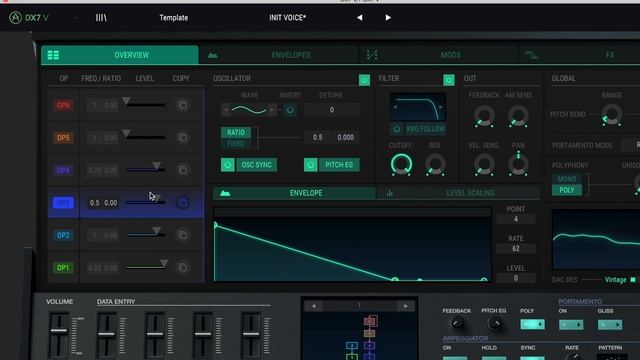Toggle the Oscillator section power button

coord(364,80)
